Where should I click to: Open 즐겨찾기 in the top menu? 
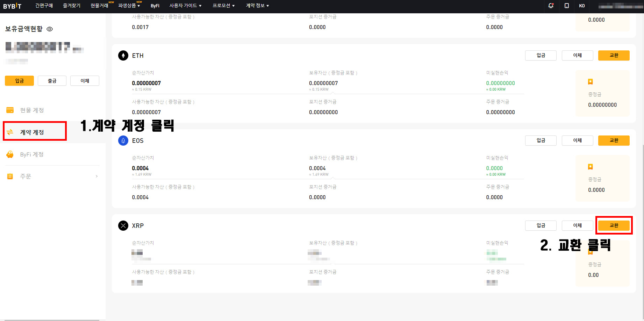[x=72, y=6]
